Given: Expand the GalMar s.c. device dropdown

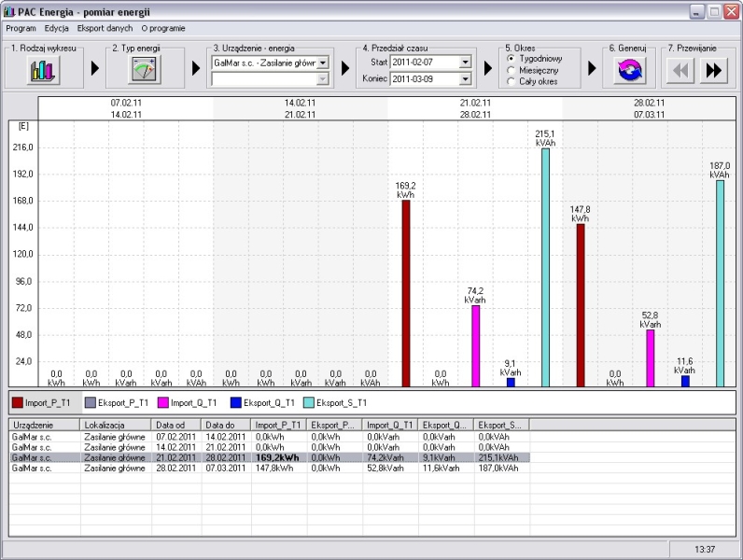Looking at the screenshot, I should click(322, 63).
